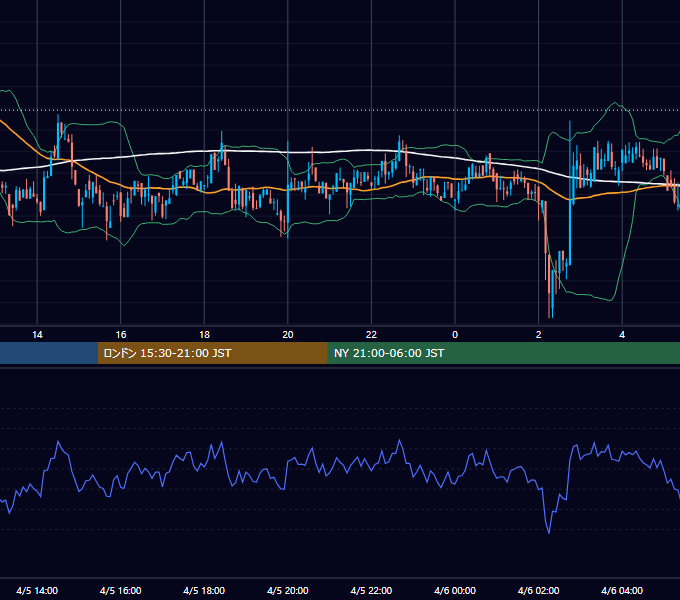Click the lowest candle wick after 2:00
The height and width of the screenshot is (600, 680).
549,286
